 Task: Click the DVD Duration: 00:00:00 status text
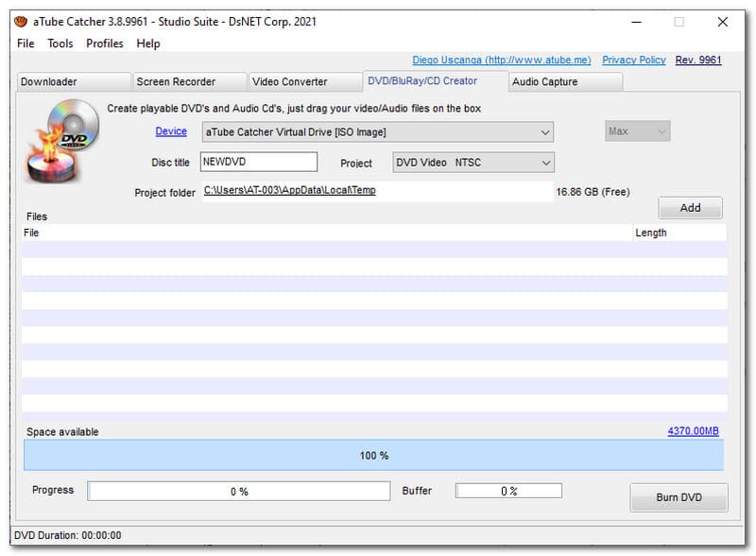67,535
